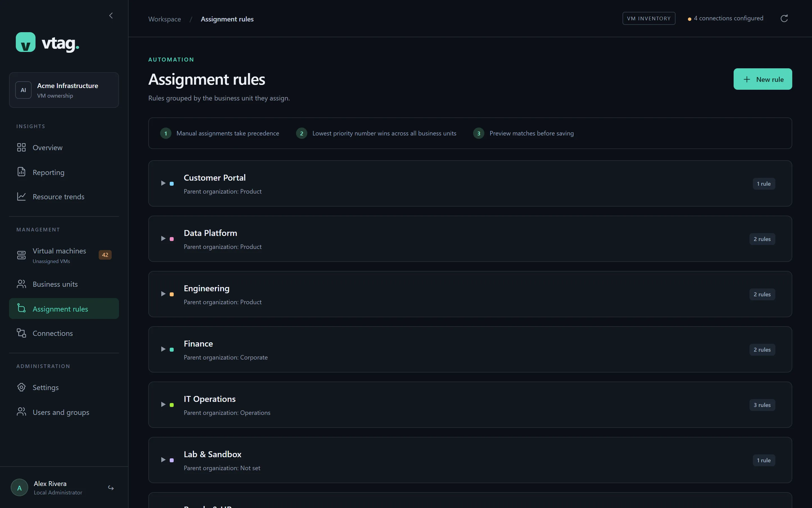The width and height of the screenshot is (812, 508).
Task: Click the VM INVENTORY badge
Action: coord(648,18)
